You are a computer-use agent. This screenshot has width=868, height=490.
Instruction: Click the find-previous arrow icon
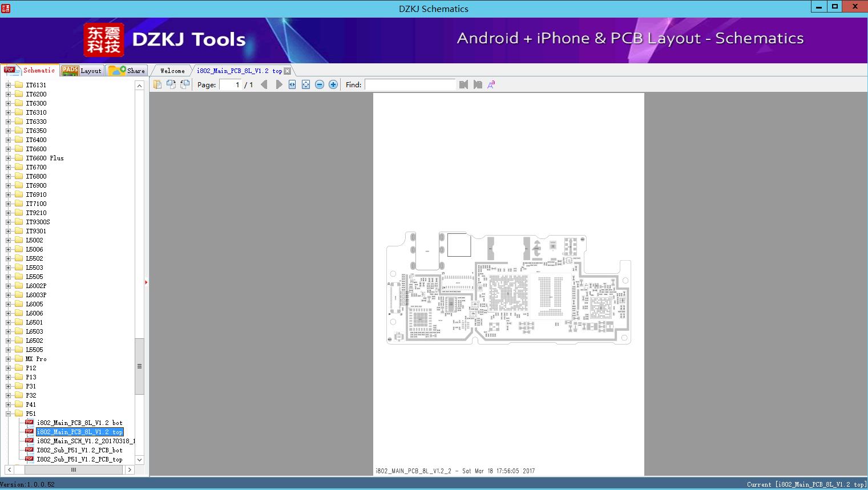point(463,84)
